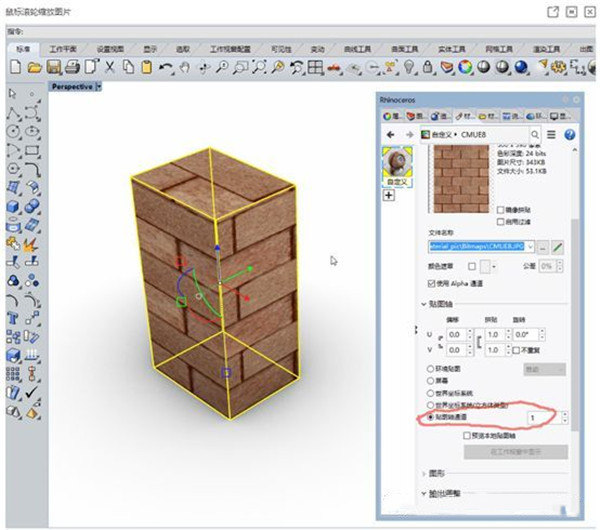Switch to the 显示 toolbar tab
This screenshot has height=530, width=600.
point(150,49)
